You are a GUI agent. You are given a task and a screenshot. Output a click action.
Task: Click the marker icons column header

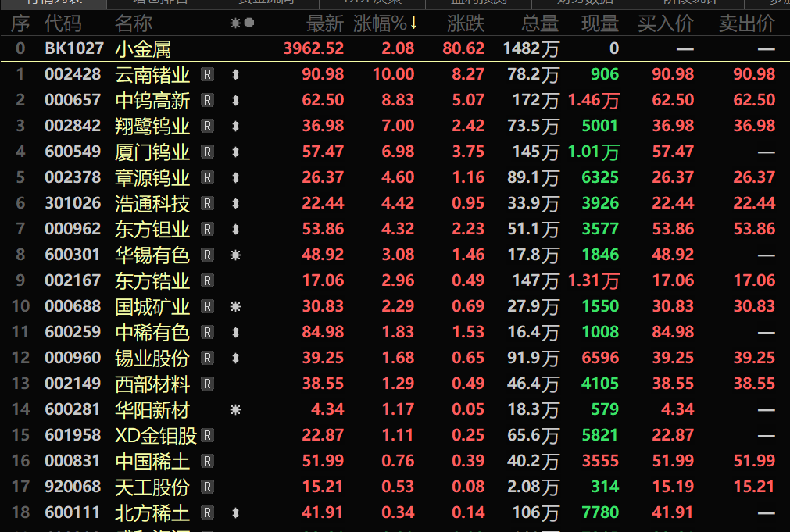pyautogui.click(x=242, y=23)
